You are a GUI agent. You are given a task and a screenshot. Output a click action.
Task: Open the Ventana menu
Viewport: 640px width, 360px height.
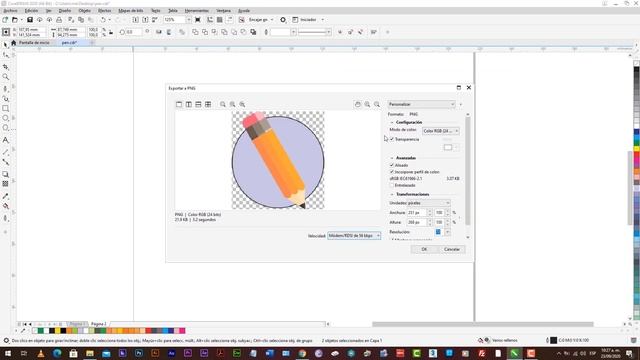click(223, 11)
